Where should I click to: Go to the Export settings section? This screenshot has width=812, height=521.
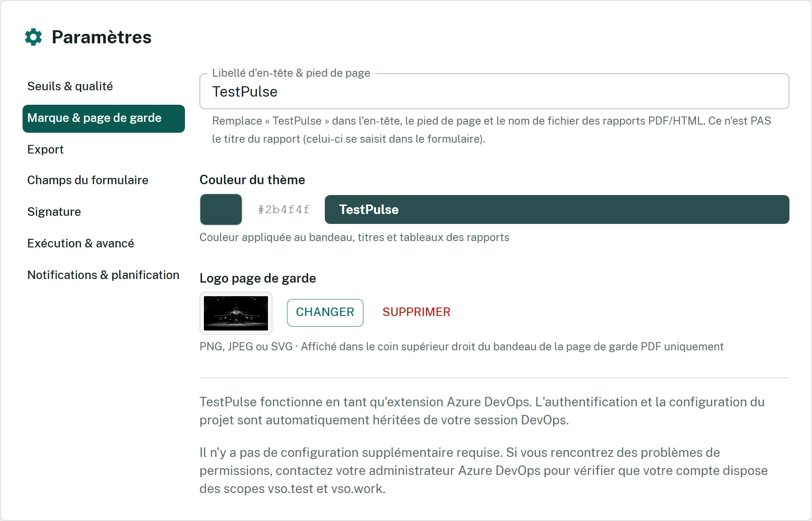[104, 149]
